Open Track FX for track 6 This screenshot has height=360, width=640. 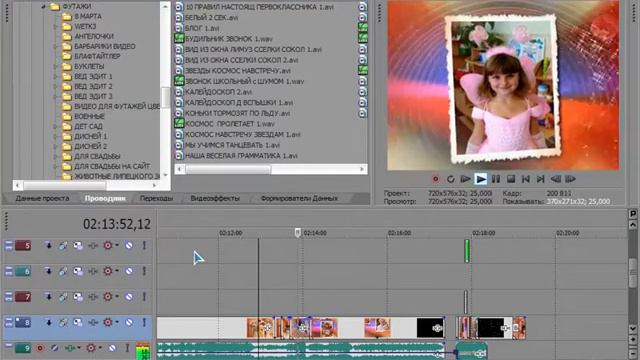pyautogui.click(x=93, y=271)
